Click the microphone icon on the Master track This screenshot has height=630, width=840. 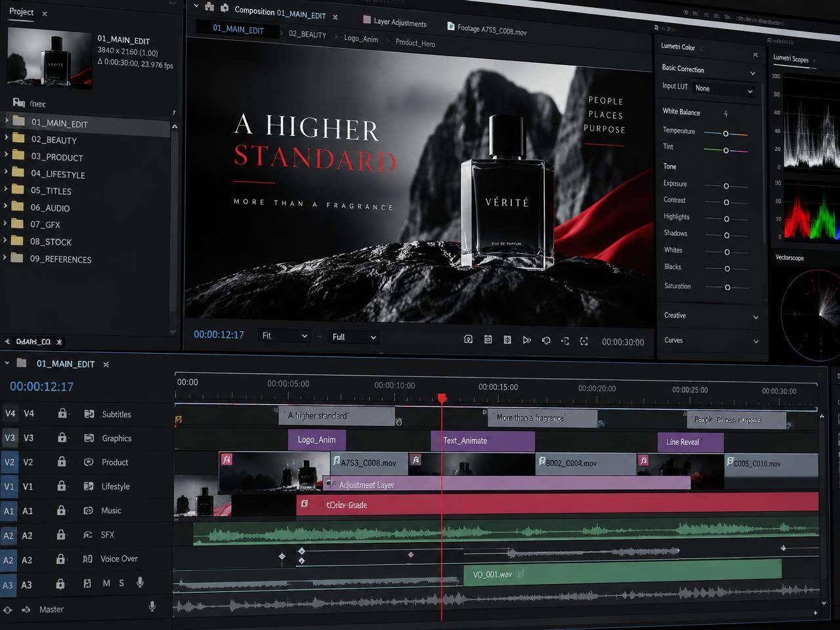(x=152, y=606)
